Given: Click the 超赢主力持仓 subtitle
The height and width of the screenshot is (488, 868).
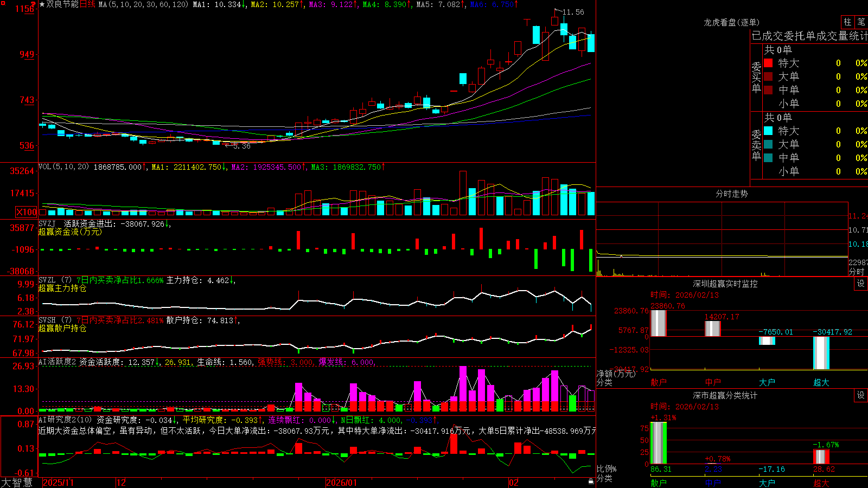Looking at the screenshot, I should click(x=62, y=288).
